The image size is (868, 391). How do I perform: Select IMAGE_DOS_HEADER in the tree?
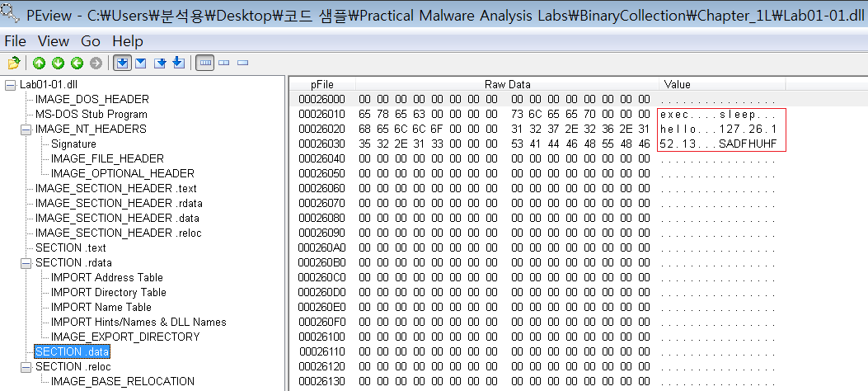coord(91,100)
